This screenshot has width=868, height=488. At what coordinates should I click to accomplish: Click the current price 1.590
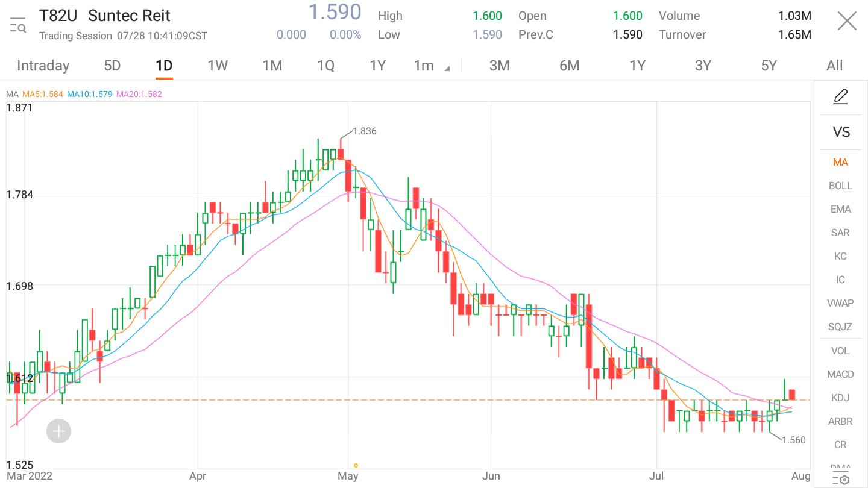click(335, 12)
